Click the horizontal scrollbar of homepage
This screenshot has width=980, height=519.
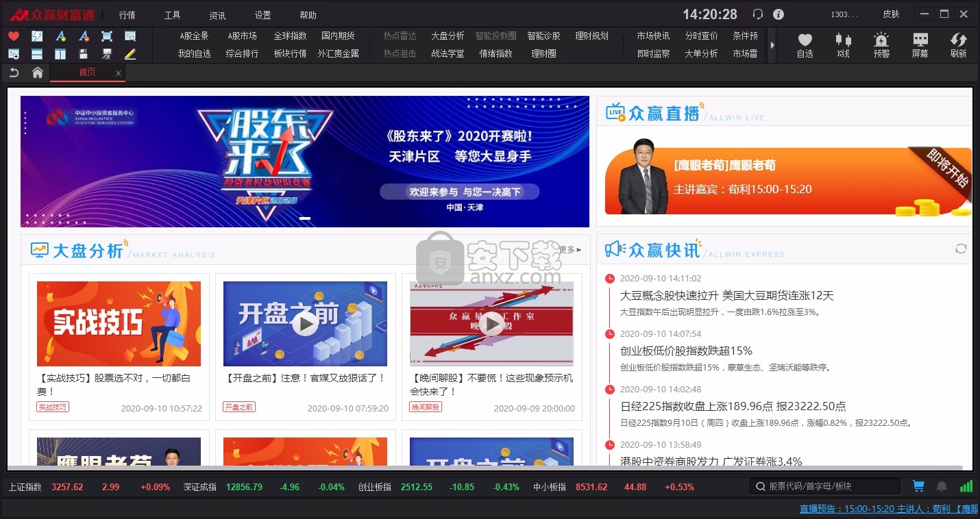(485, 468)
